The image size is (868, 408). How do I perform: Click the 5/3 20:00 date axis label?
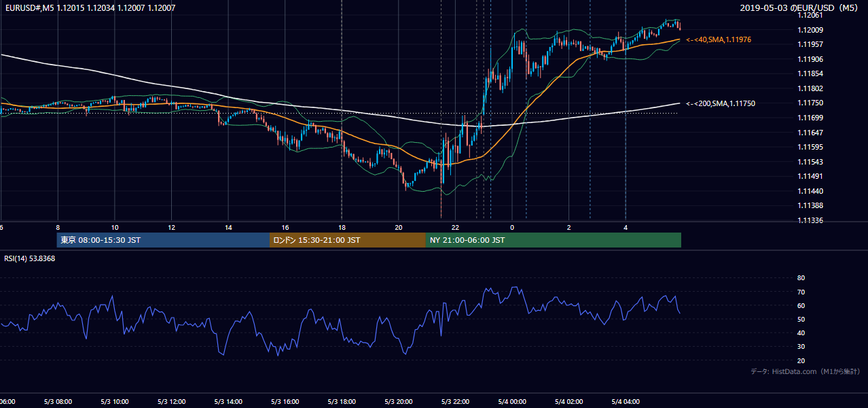398,402
